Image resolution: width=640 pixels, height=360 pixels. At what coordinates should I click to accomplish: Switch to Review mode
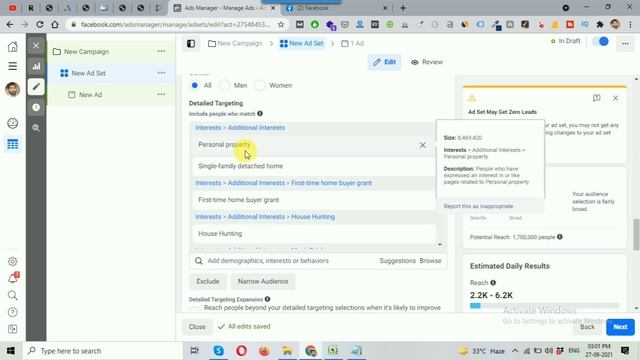pos(427,62)
